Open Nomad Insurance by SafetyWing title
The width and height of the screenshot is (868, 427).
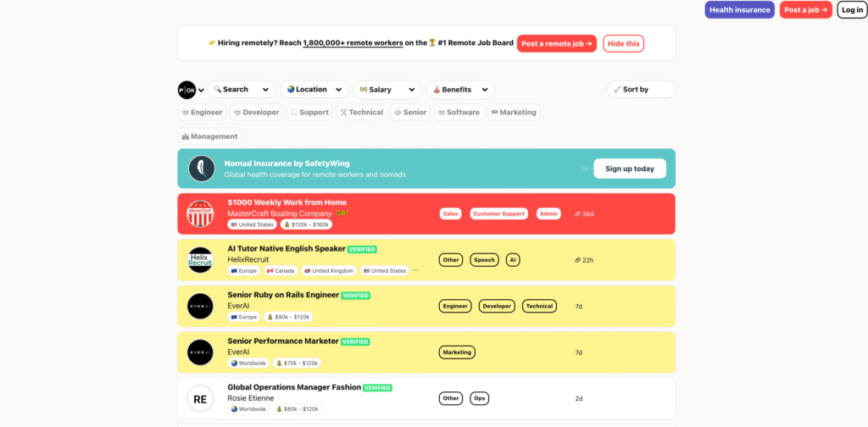coord(287,164)
